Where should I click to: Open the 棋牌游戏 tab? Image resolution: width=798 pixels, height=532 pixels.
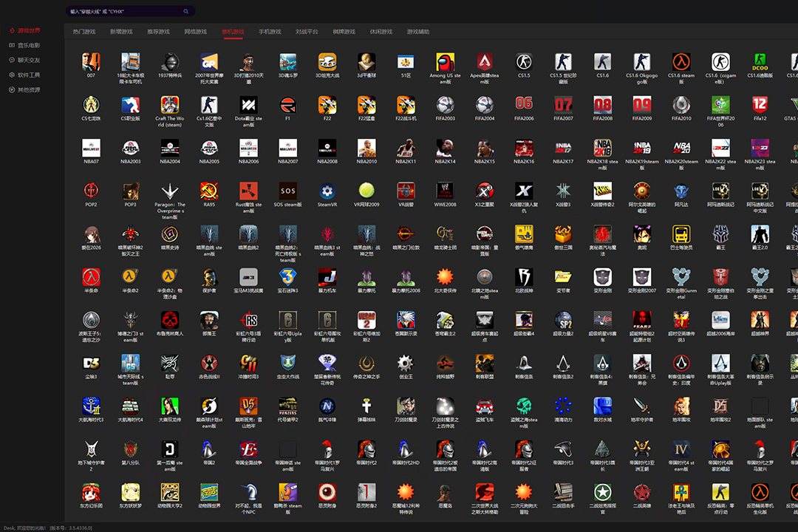click(344, 32)
